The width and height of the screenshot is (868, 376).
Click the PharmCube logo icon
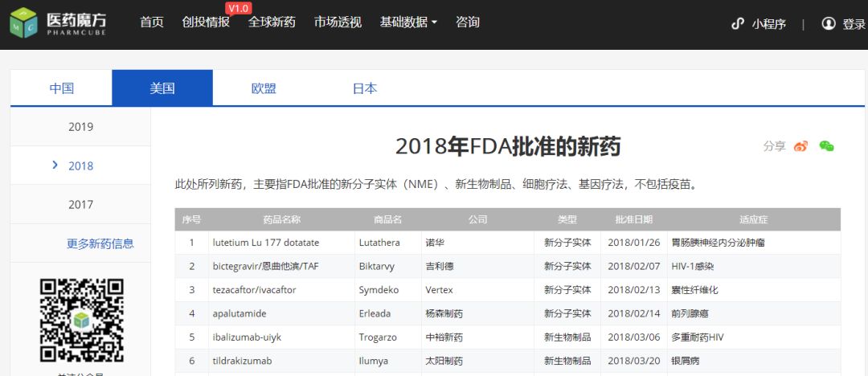(x=24, y=22)
